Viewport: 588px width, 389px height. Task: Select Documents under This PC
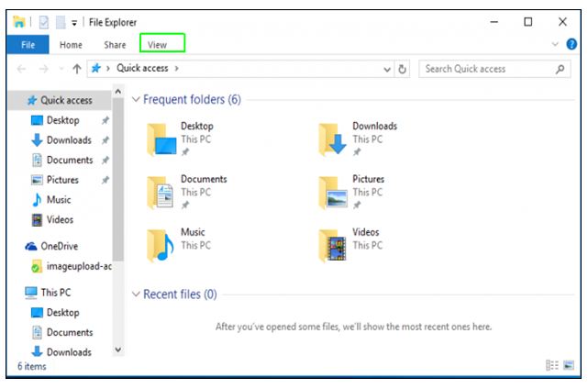[x=70, y=332]
